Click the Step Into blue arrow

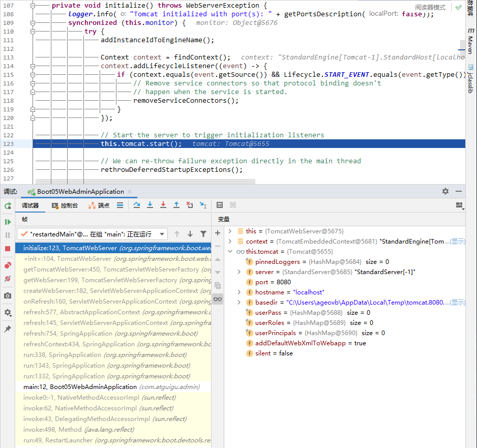click(x=150, y=205)
